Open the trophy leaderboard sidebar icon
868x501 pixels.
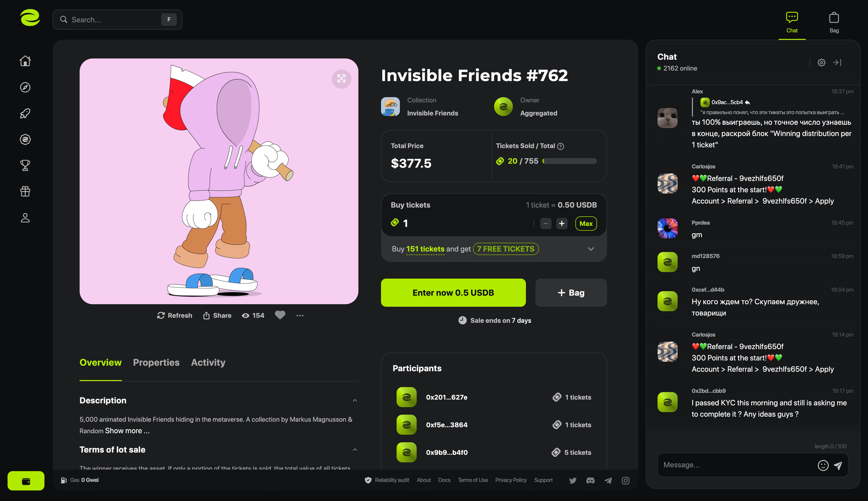click(25, 165)
